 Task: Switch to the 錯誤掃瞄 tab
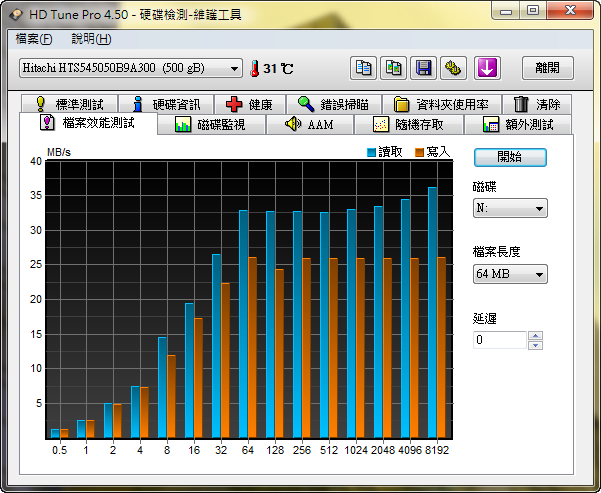333,104
